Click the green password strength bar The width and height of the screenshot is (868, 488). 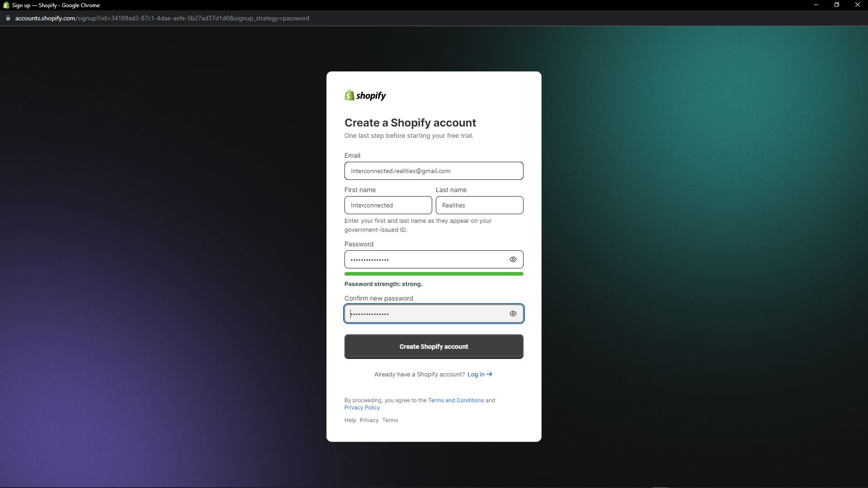pos(434,273)
